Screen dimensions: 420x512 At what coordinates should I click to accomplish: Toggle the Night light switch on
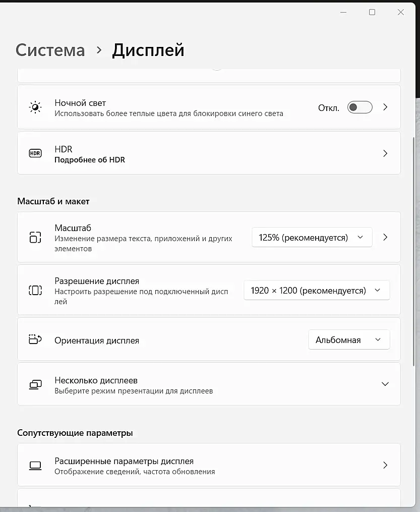359,107
